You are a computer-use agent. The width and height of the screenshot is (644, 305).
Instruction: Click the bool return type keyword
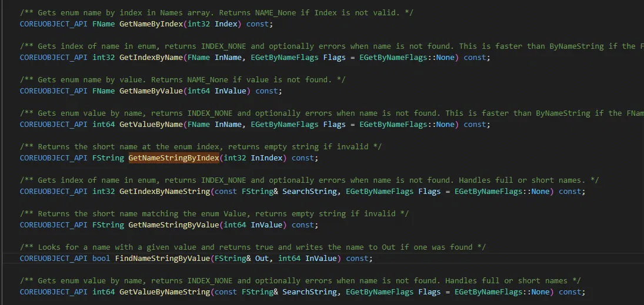[101, 259]
